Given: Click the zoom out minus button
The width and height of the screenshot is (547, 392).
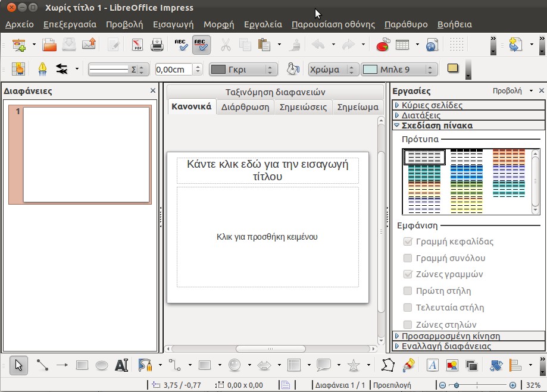Looking at the screenshot, I should 442,385.
